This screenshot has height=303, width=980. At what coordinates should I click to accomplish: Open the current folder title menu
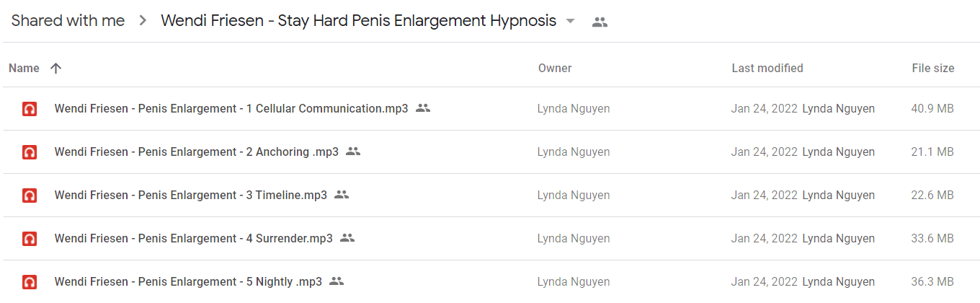tap(358, 21)
